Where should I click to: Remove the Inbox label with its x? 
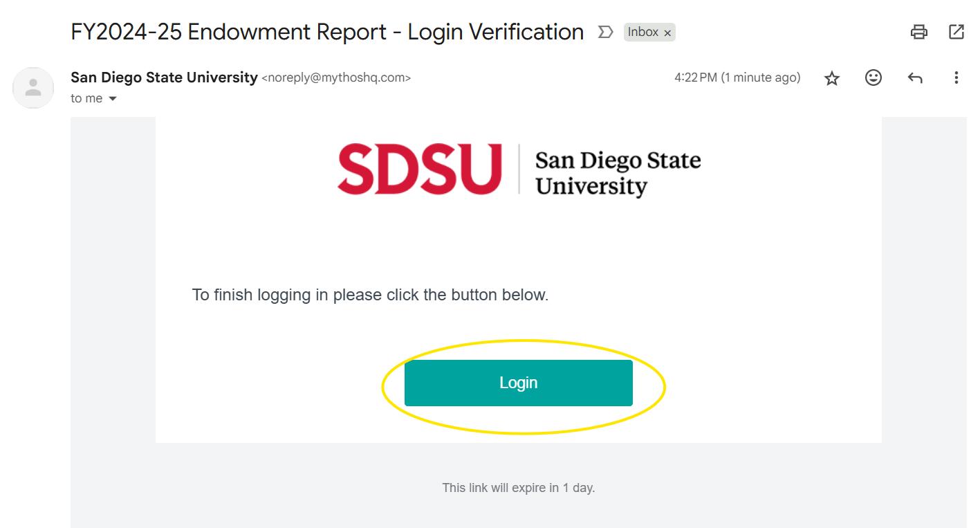click(x=667, y=33)
